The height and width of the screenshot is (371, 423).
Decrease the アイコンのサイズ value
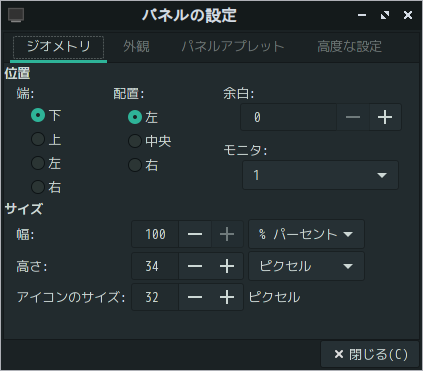click(x=195, y=297)
